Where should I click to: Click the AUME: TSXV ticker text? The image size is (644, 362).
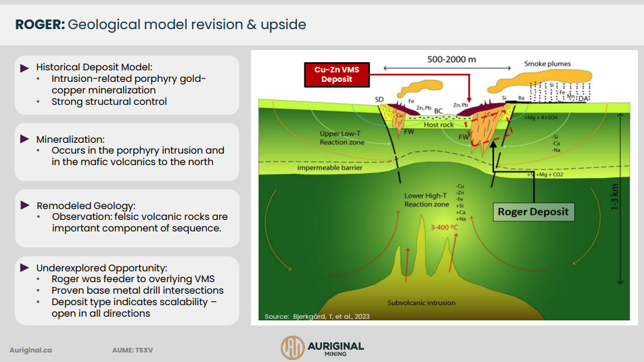point(135,350)
